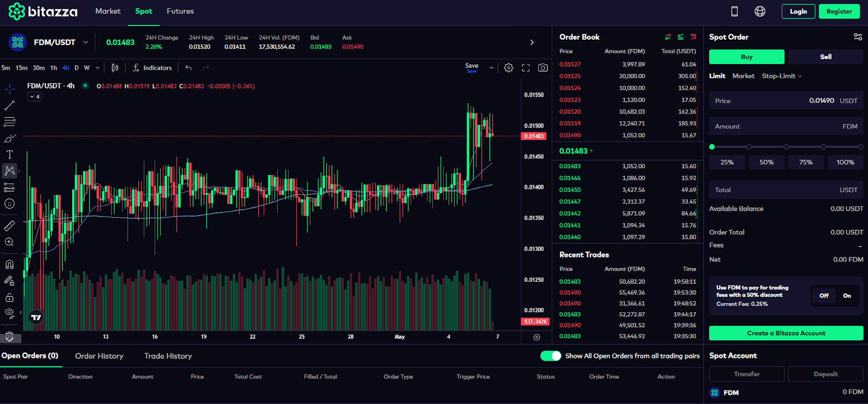Open spot order settings icon
Screen dimensions: 868x404
point(858,37)
